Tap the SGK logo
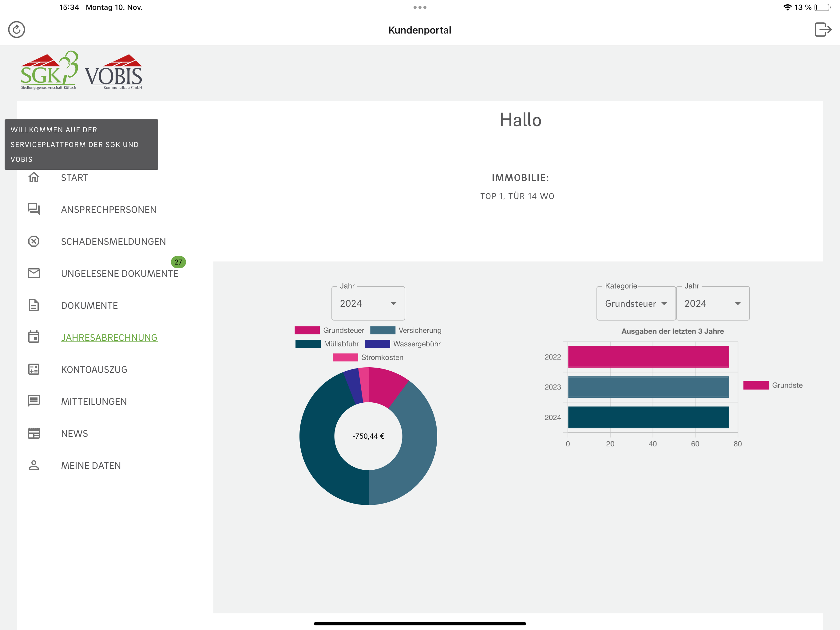This screenshot has height=630, width=840. click(x=50, y=70)
